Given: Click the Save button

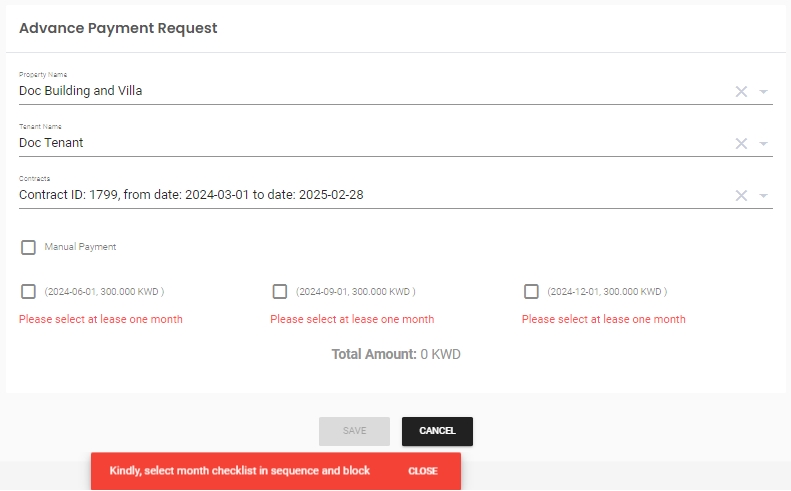Looking at the screenshot, I should pyautogui.click(x=354, y=431).
